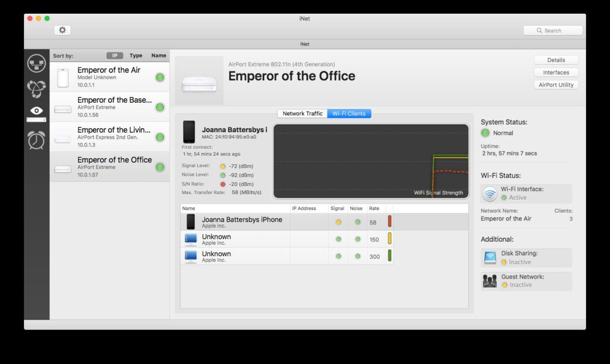This screenshot has width=610, height=364.
Task: Click the Name column header
Action: (x=235, y=208)
